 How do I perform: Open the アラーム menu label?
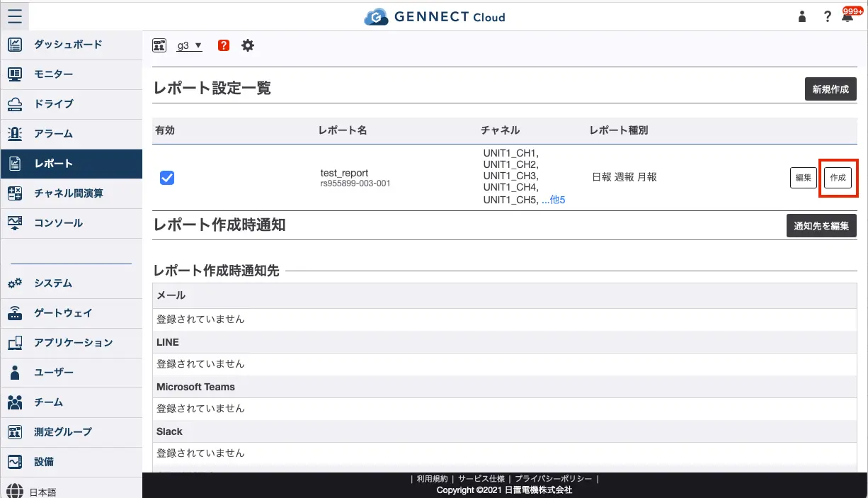pyautogui.click(x=53, y=134)
